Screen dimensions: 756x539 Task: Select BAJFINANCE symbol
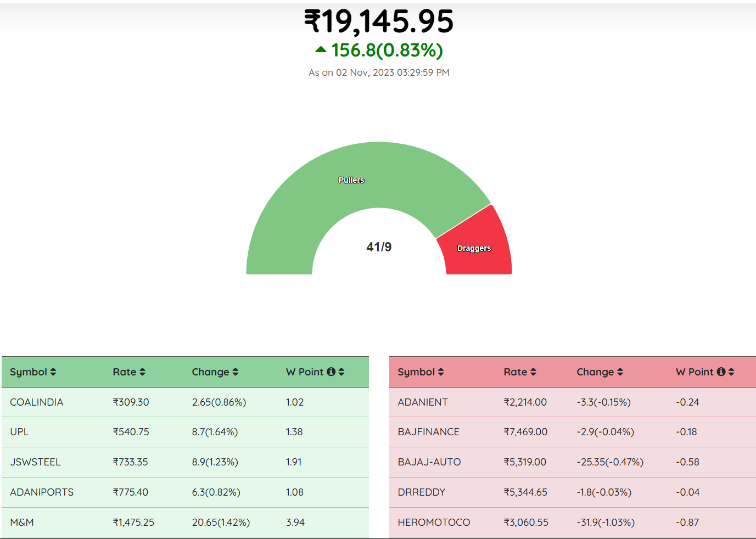(429, 432)
